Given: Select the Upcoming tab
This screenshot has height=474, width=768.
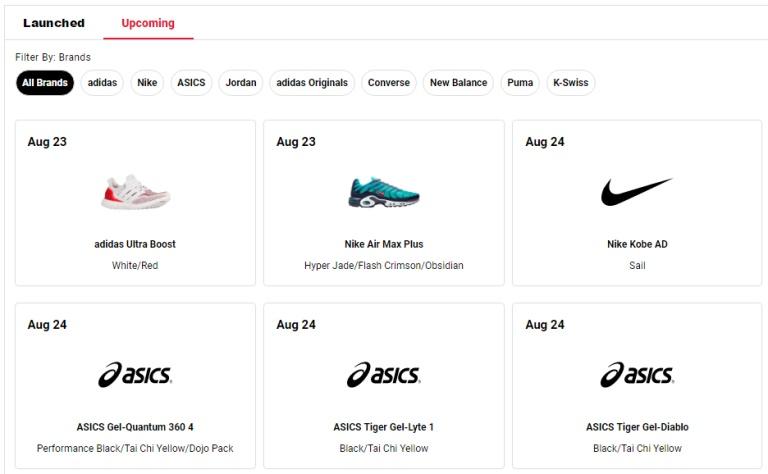Looking at the screenshot, I should coord(148,23).
